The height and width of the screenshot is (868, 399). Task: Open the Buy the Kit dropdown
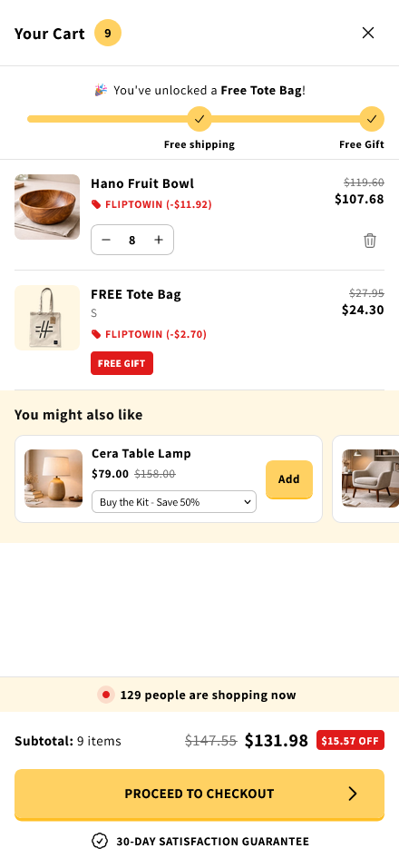pyautogui.click(x=174, y=502)
